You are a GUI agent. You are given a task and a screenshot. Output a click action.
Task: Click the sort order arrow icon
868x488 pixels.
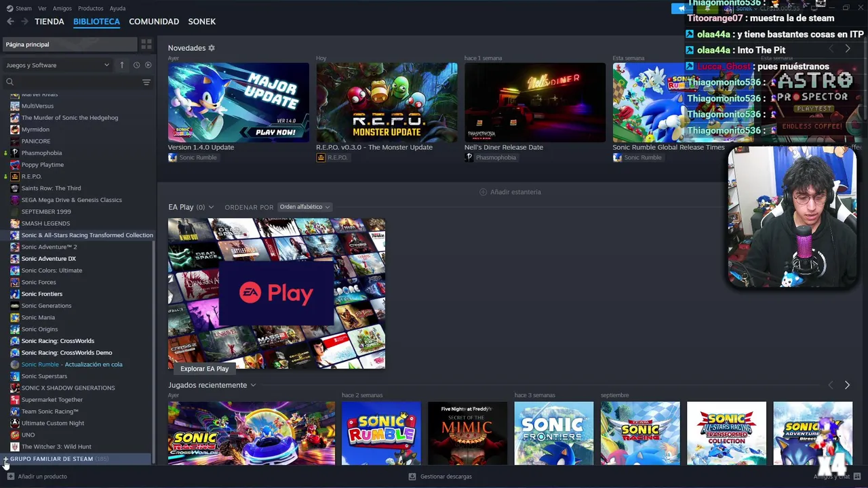122,65
